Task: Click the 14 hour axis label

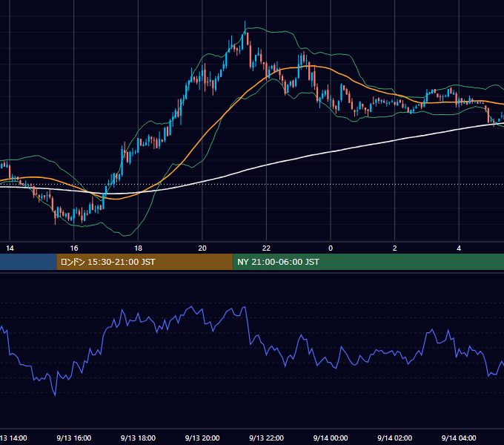Action: tap(10, 248)
